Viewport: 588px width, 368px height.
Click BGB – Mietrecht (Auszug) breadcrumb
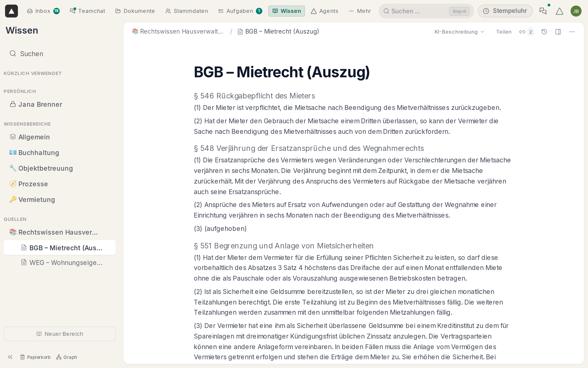(x=278, y=32)
